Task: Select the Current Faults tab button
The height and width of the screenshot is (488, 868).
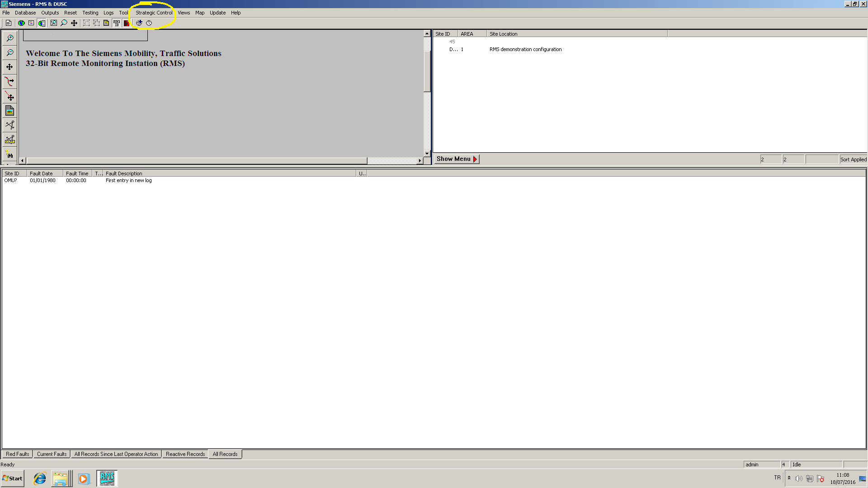Action: click(x=52, y=454)
